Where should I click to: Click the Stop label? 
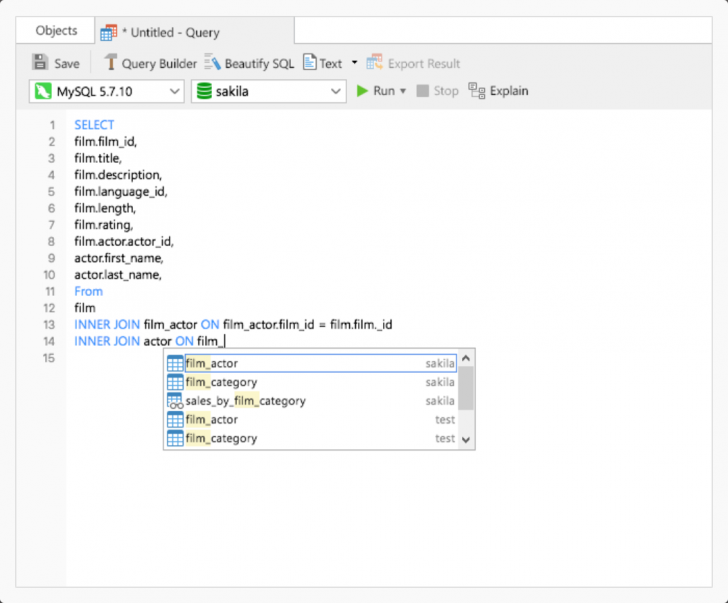(446, 91)
